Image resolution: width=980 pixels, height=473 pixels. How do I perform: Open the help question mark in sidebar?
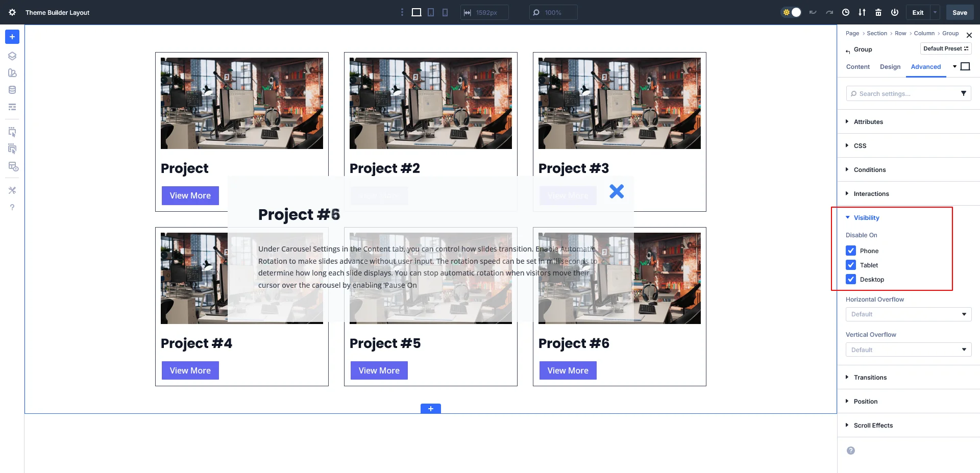(12, 207)
